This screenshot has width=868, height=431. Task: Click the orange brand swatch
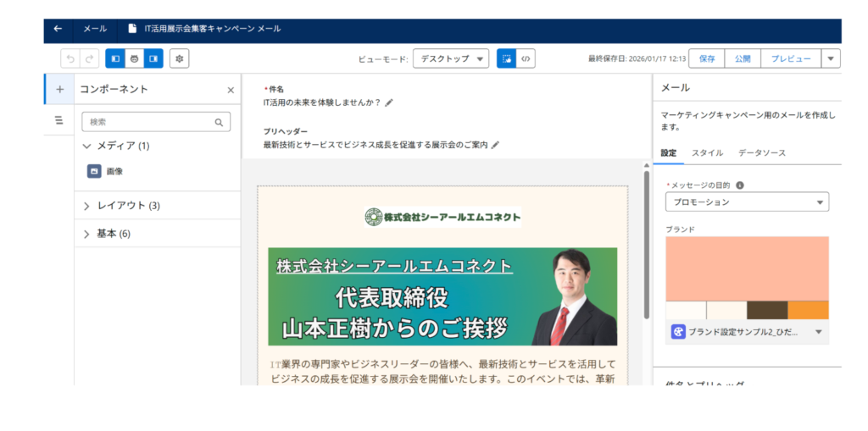coord(808,310)
